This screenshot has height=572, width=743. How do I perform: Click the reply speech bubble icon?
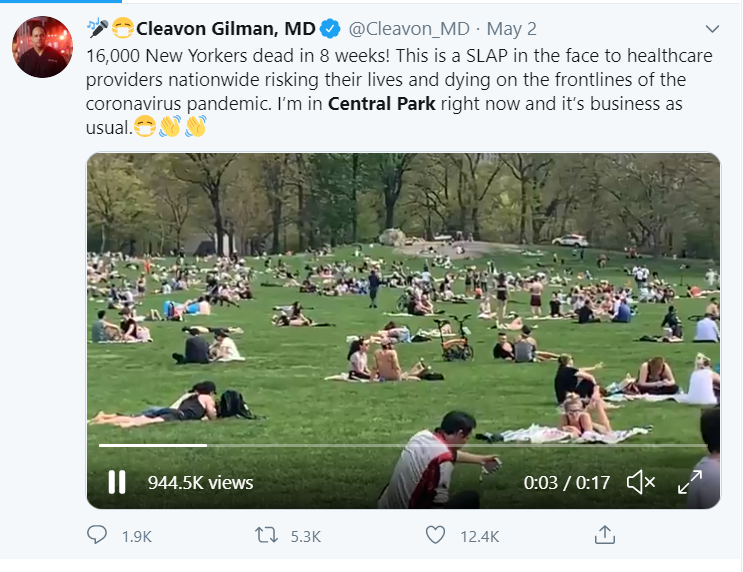point(97,536)
